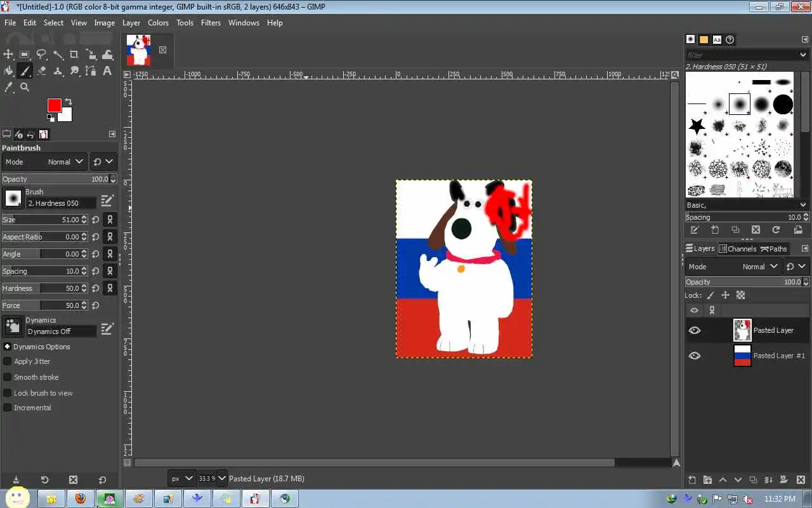Select the Bucket Fill tool
This screenshot has height=508, width=812.
[x=9, y=71]
